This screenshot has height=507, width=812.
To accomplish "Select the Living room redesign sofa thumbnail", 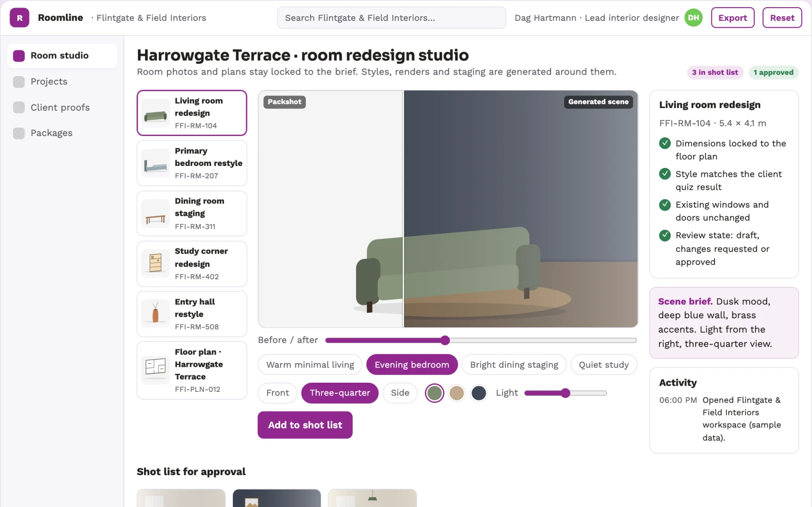I will click(155, 113).
